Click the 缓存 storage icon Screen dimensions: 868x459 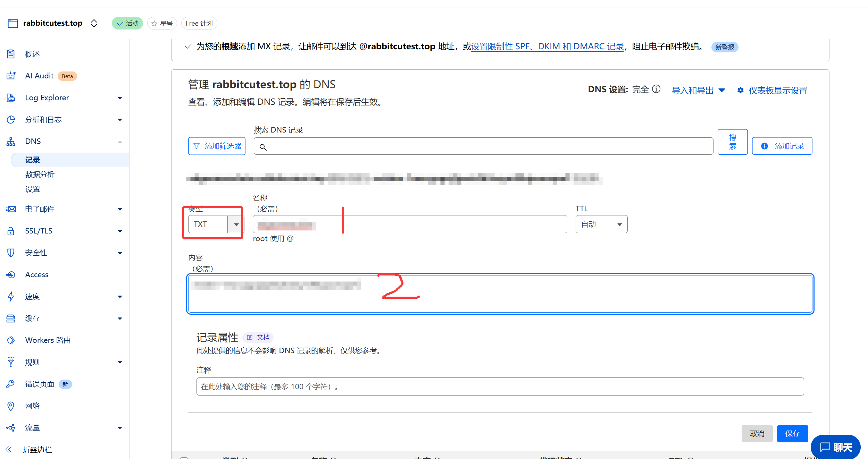point(11,318)
